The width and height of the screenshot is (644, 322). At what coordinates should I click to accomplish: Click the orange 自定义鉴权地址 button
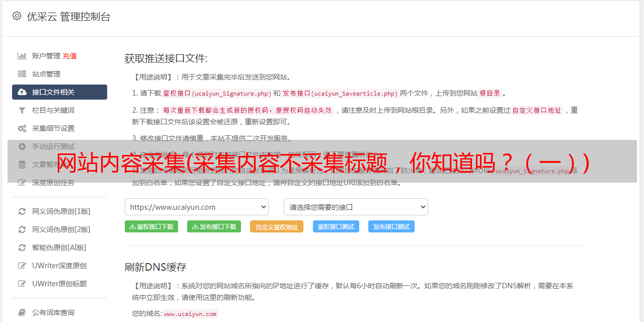pyautogui.click(x=277, y=226)
